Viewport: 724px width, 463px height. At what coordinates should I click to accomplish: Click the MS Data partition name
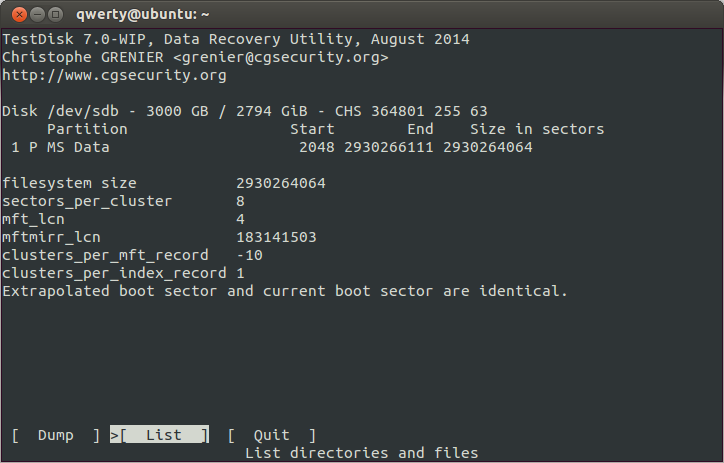78,147
